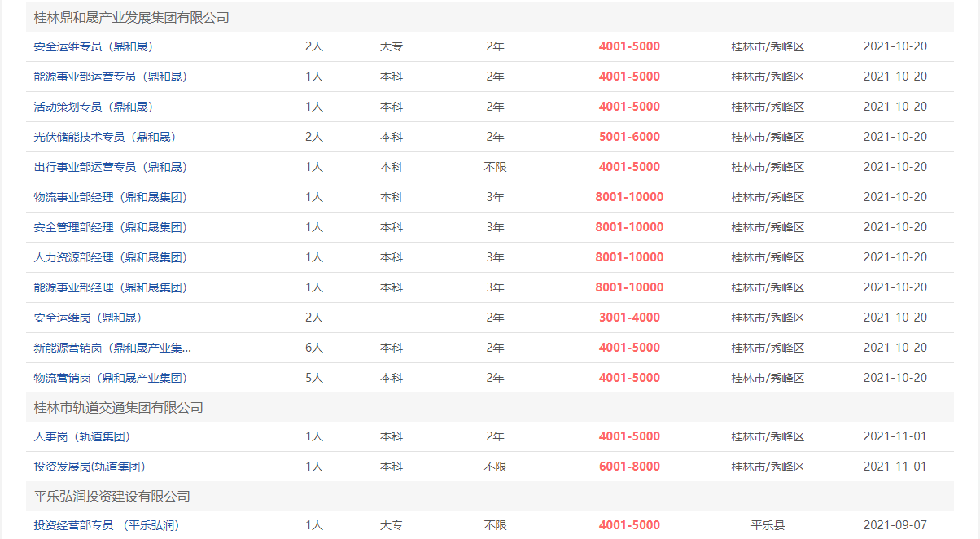This screenshot has height=539, width=980.
Task: Open 安全运维专员（鼎和晟）job link
Action: tap(94, 46)
